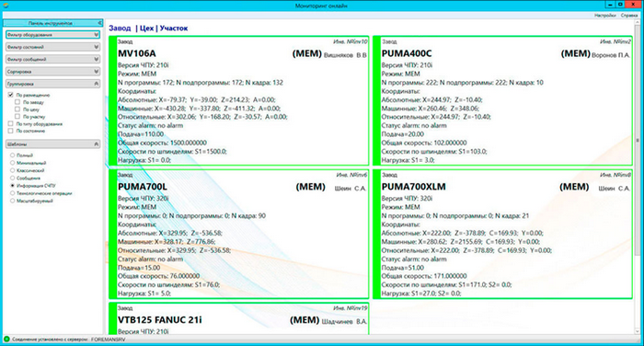644x346 pixels.
Task: Collapse the Панель инструментов sidebar arrow
Action: coord(99,23)
